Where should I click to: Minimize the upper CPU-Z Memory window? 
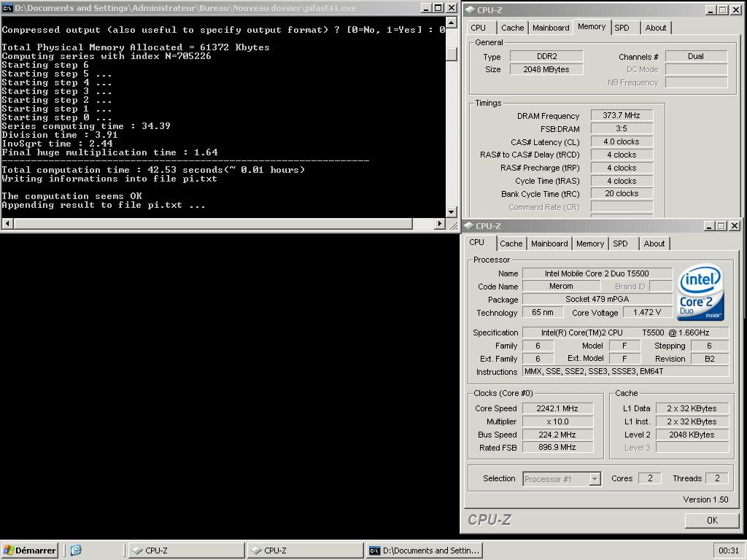(711, 10)
